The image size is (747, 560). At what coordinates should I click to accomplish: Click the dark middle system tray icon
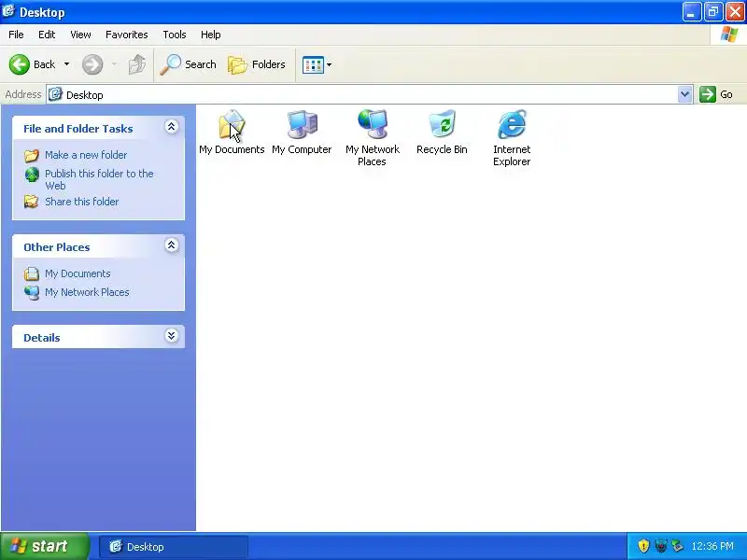(661, 546)
